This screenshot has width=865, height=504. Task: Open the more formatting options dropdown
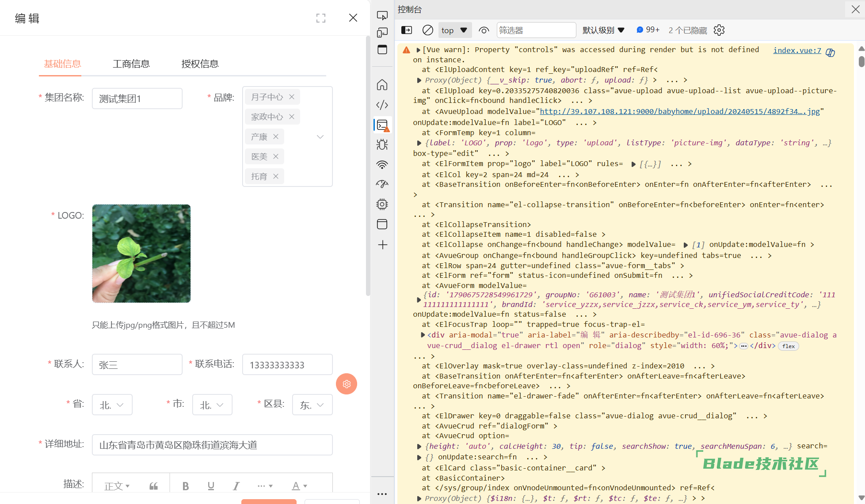pyautogui.click(x=265, y=486)
